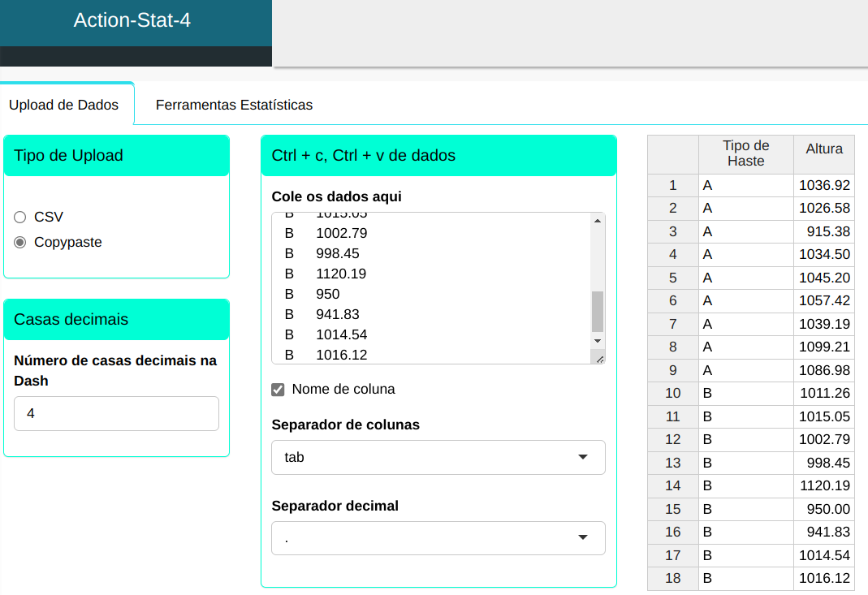Click the Action-Stat-4 header title
This screenshot has width=868, height=595.
tap(132, 20)
